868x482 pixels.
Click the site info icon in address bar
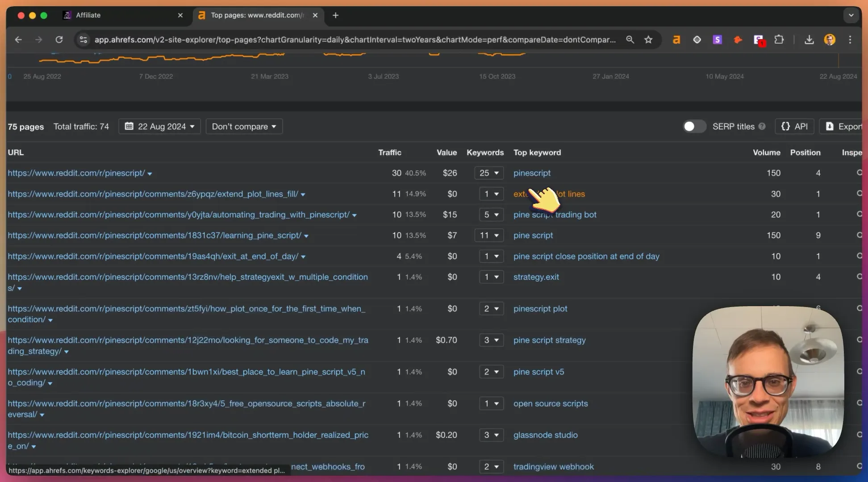(x=83, y=40)
